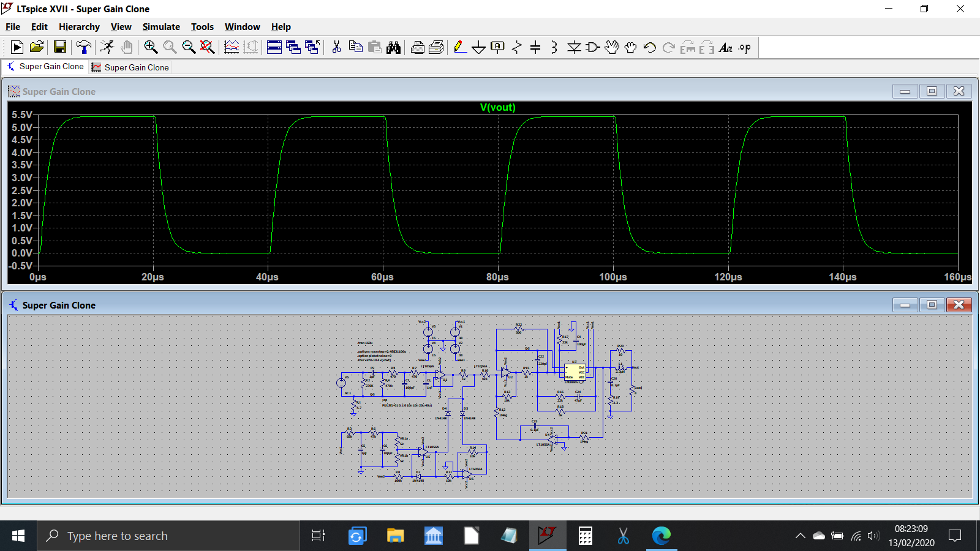Open a file with the folder icon
This screenshot has width=980, height=551.
tap(37, 47)
